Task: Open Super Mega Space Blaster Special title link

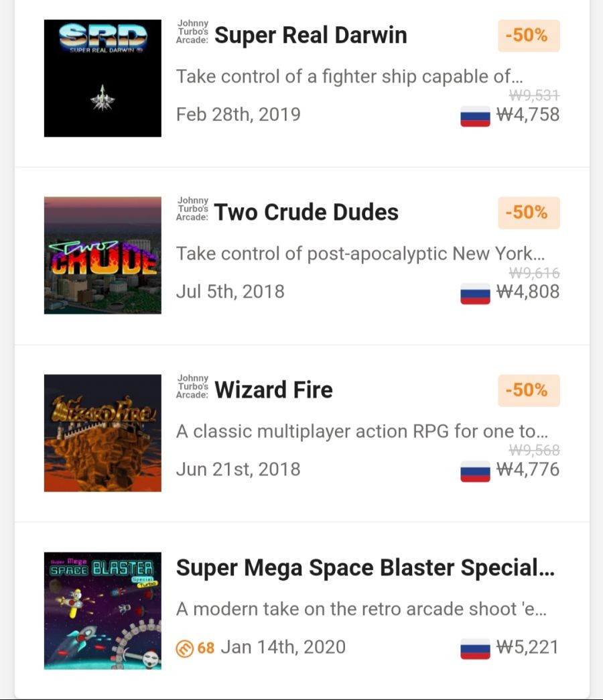Action: tap(365, 568)
